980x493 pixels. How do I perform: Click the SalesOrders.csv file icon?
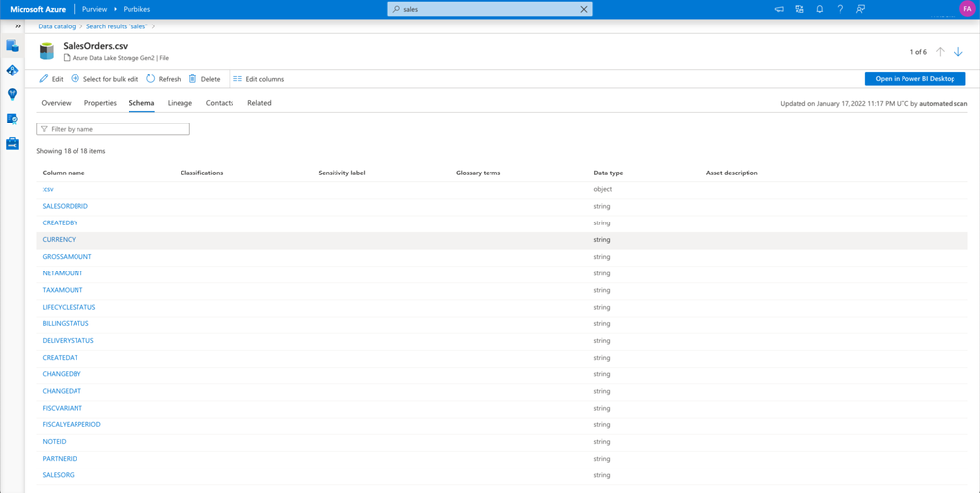coord(47,51)
